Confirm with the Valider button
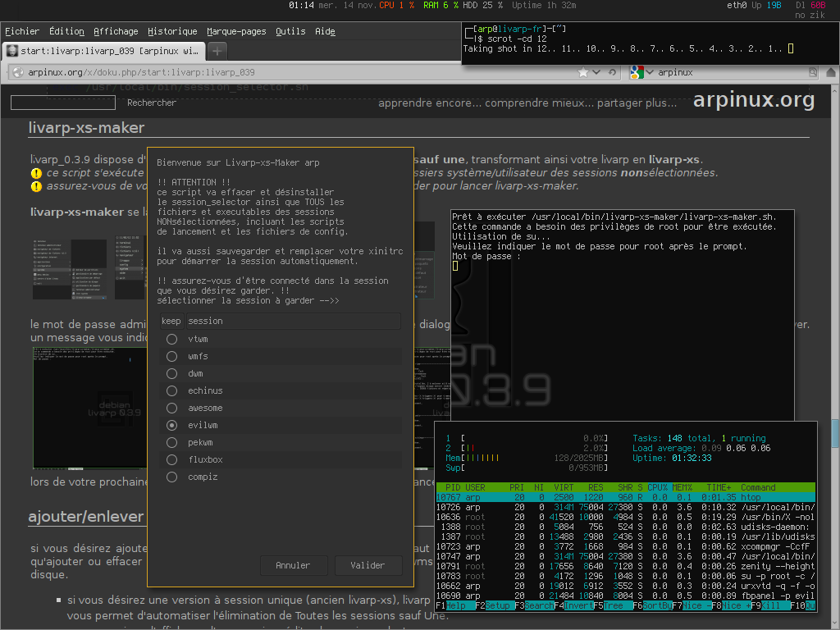 (x=368, y=565)
